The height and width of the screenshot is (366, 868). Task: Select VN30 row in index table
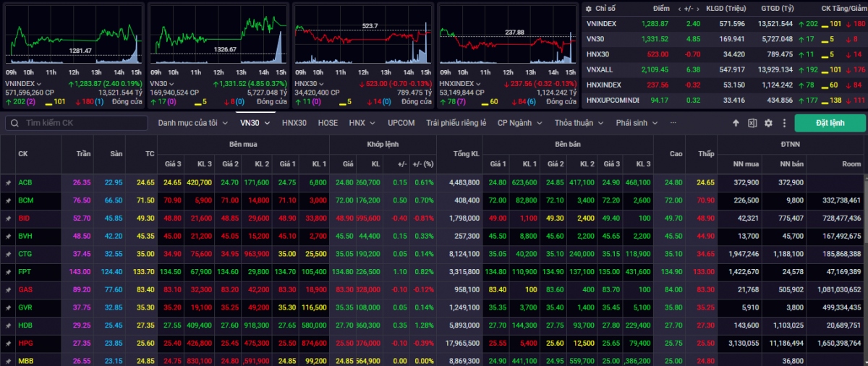coord(725,38)
